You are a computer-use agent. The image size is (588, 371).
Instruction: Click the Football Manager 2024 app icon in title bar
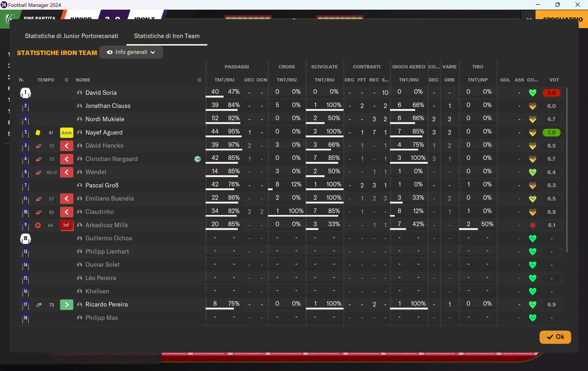[x=4, y=5]
